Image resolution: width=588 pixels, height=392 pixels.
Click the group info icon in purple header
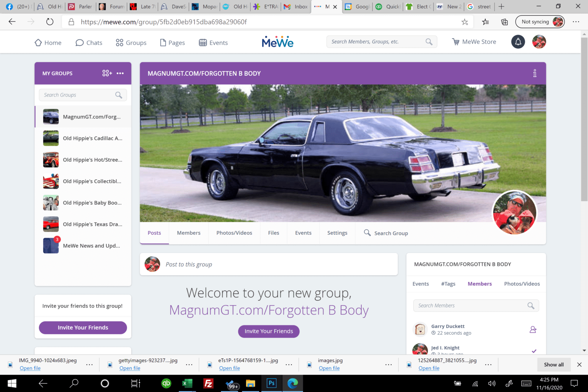[535, 73]
